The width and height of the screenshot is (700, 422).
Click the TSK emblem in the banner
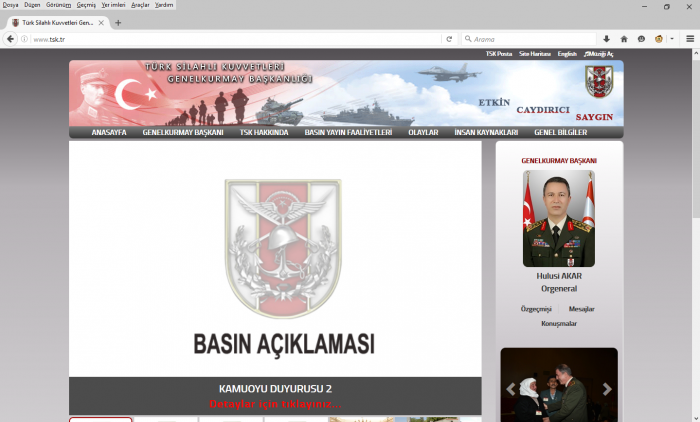pos(599,81)
